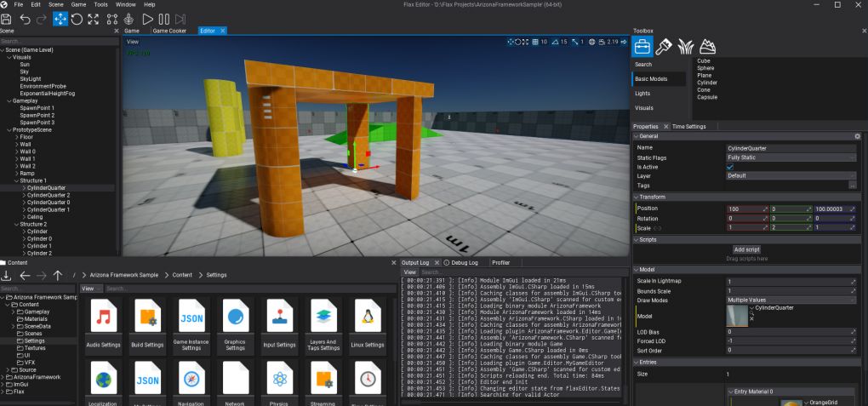The width and height of the screenshot is (868, 406).
Task: Click the Pause game button
Action: [x=164, y=19]
